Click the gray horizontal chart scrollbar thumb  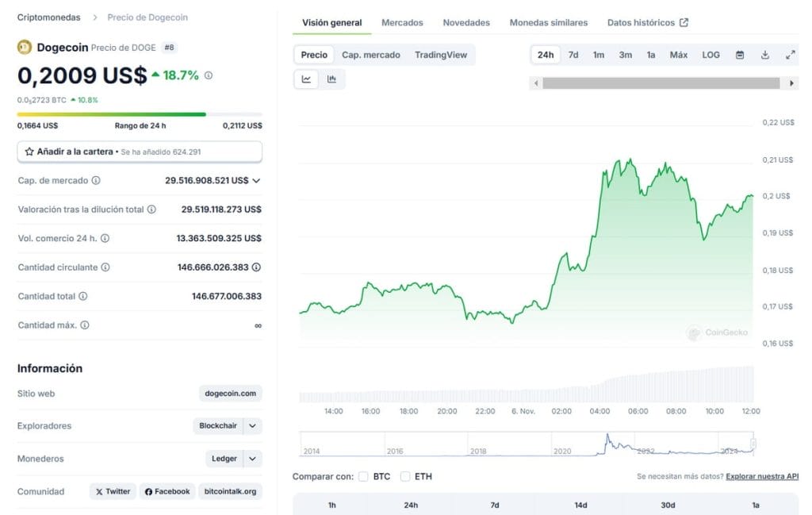tap(661, 83)
